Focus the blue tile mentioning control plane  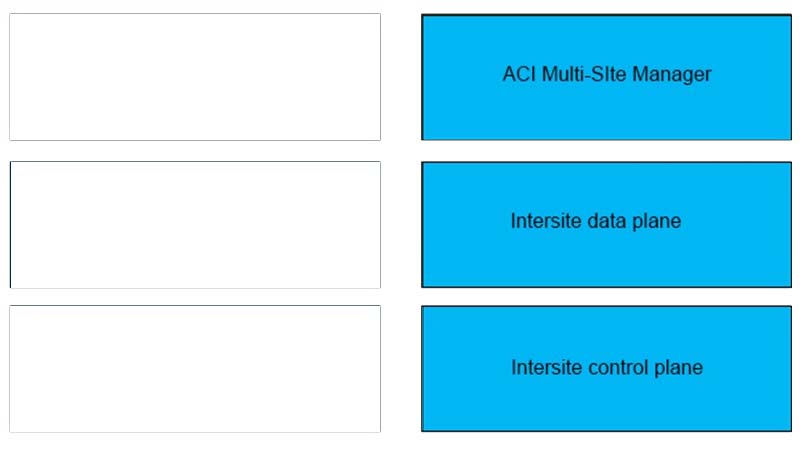point(606,368)
